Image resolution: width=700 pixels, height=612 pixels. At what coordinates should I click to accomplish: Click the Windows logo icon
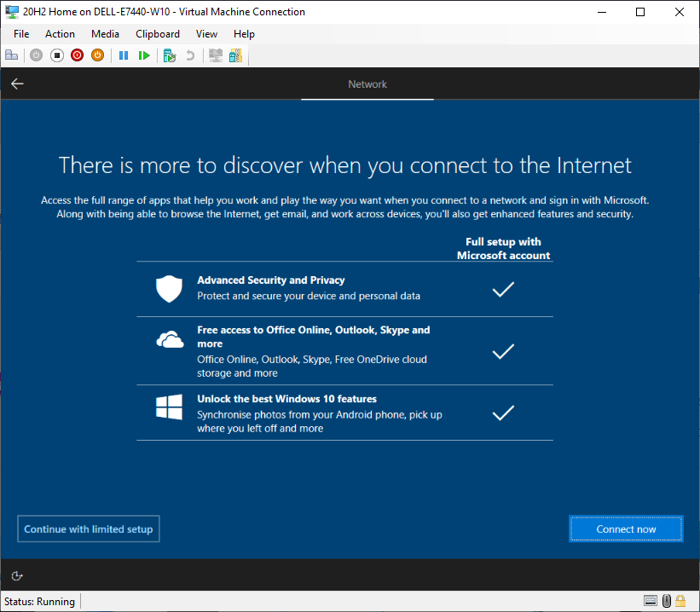[x=169, y=407]
